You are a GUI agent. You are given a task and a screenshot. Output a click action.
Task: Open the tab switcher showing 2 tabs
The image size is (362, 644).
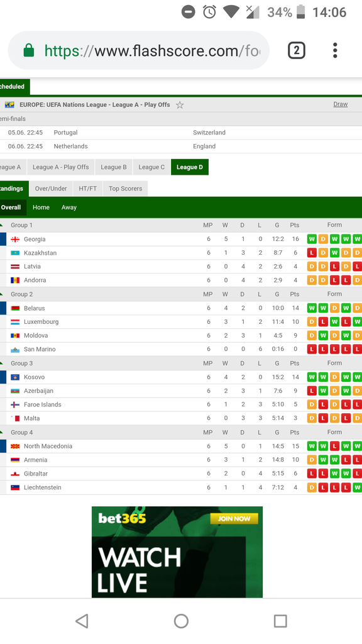297,50
